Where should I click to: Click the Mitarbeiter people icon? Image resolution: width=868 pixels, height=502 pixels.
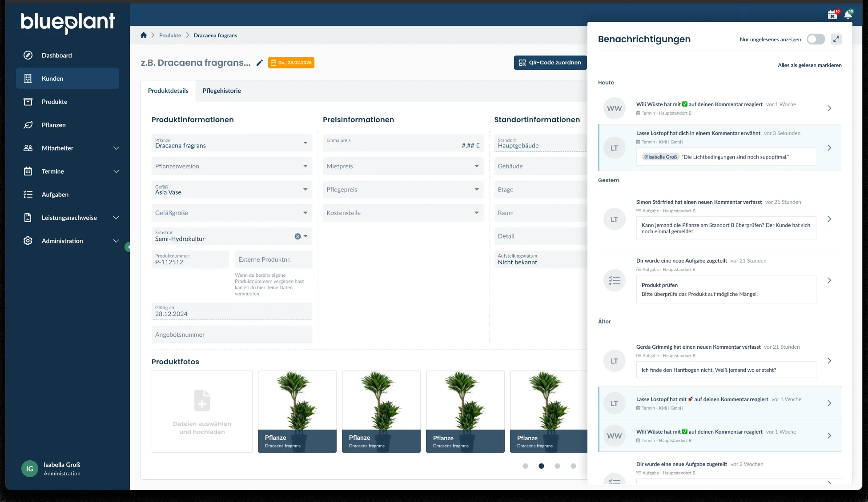pyautogui.click(x=28, y=148)
